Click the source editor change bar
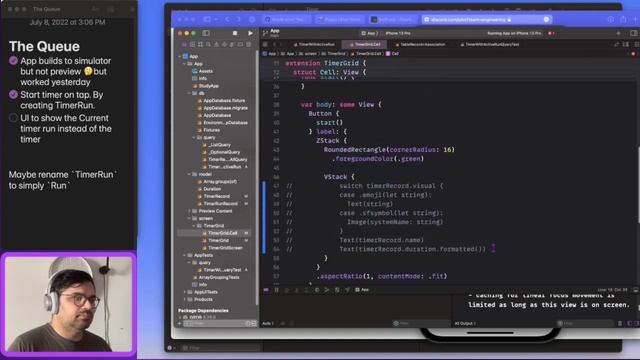Viewport: 640px width, 360px height. [264, 217]
